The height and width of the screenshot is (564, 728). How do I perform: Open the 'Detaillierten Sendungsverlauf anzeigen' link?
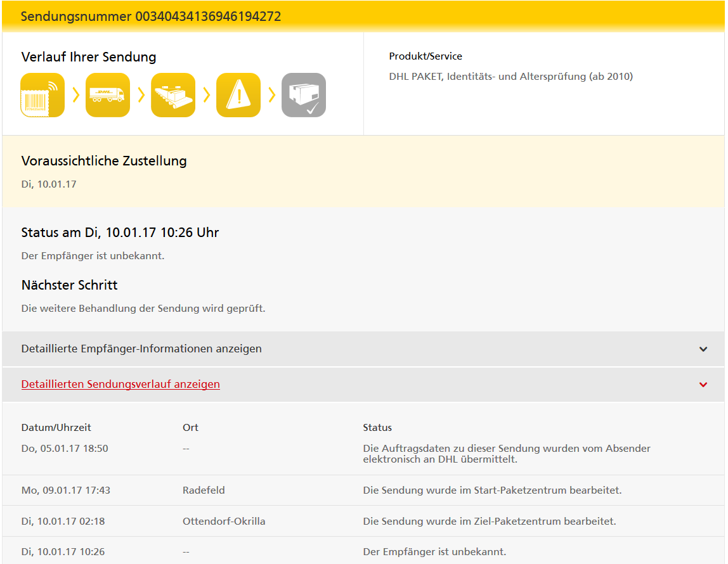[x=120, y=384]
